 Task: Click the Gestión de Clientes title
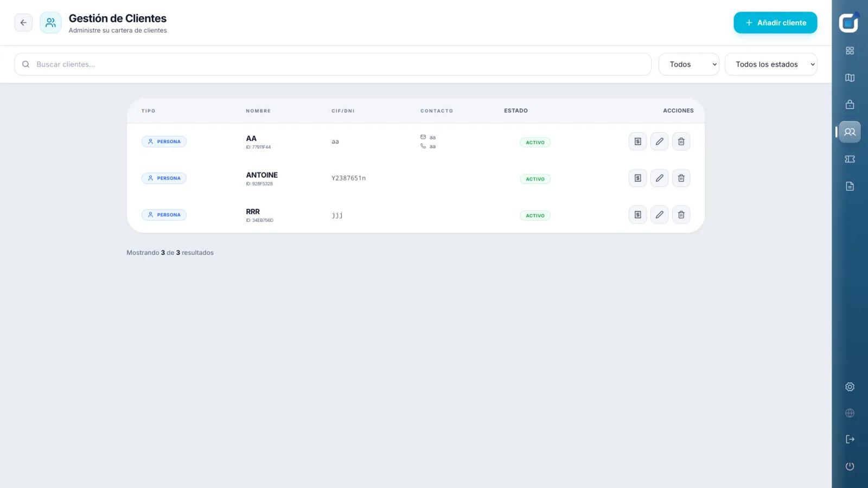pyautogui.click(x=118, y=18)
